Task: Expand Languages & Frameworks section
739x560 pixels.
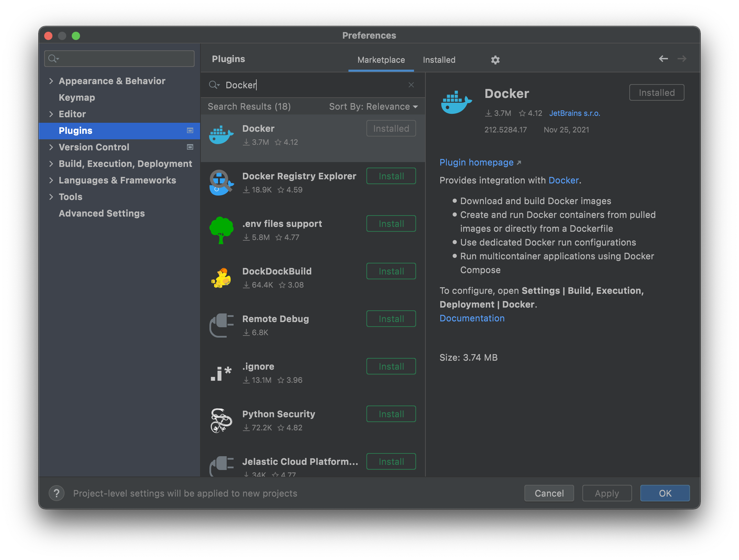Action: click(51, 180)
